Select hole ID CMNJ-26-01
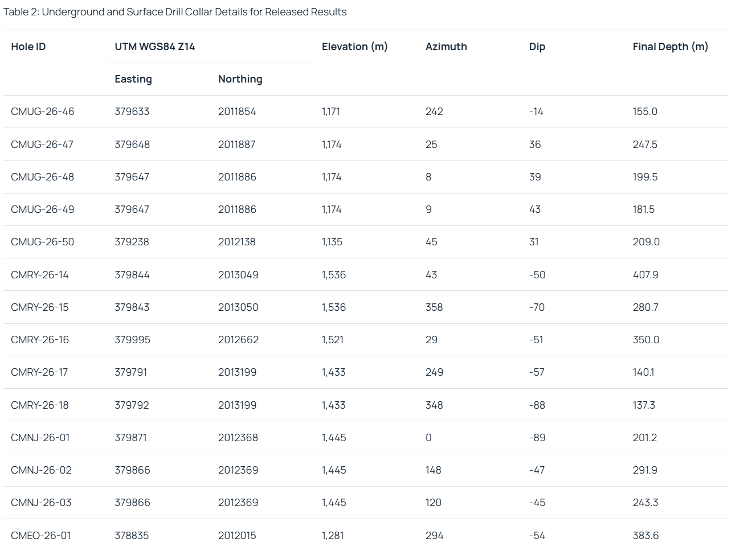756x551 pixels. [40, 438]
